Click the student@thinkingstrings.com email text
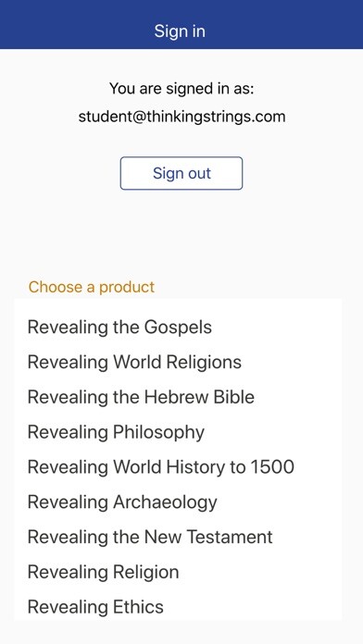Image resolution: width=363 pixels, height=644 pixels. click(x=181, y=117)
